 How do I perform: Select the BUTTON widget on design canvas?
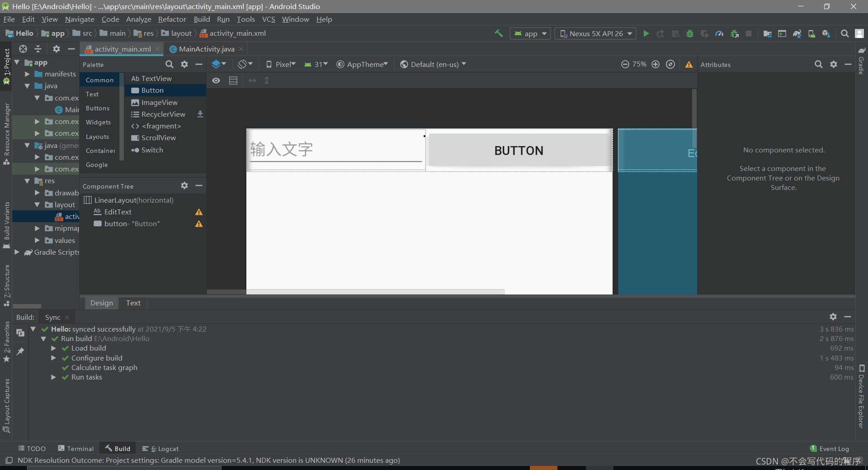519,150
